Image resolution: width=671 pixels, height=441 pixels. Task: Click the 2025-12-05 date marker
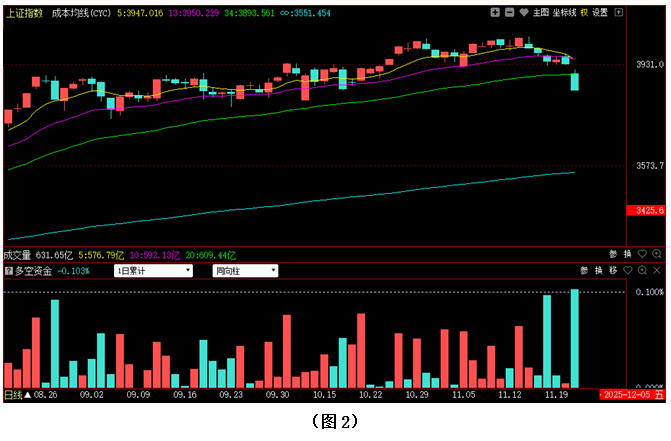(x=627, y=395)
